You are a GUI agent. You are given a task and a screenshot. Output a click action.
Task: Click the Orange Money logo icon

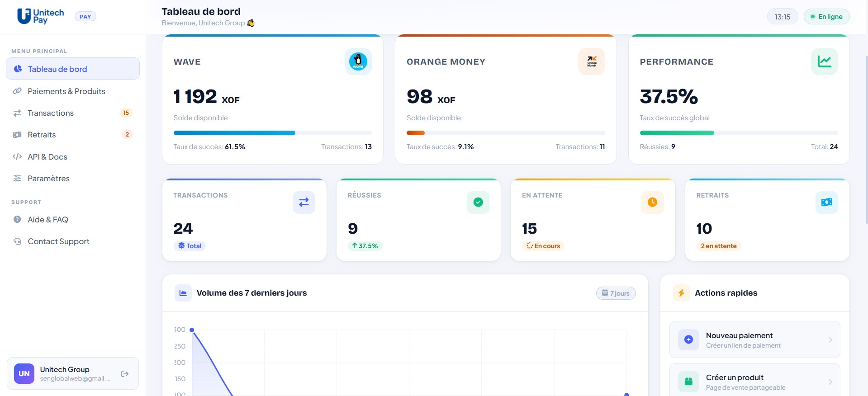click(x=592, y=61)
